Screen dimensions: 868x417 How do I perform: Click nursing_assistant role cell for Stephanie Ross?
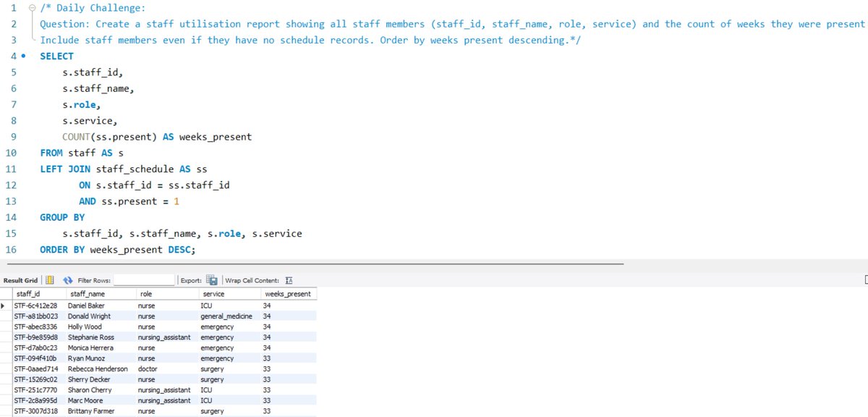167,337
